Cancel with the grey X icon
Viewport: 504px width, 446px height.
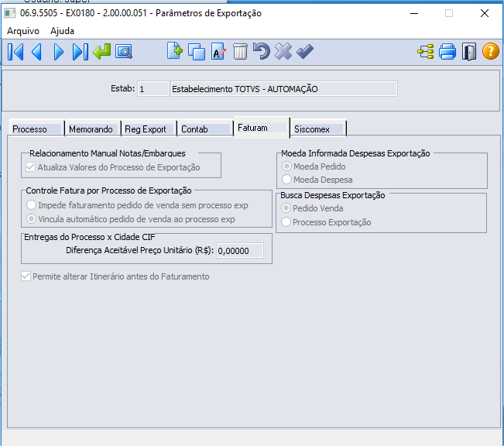tap(283, 51)
